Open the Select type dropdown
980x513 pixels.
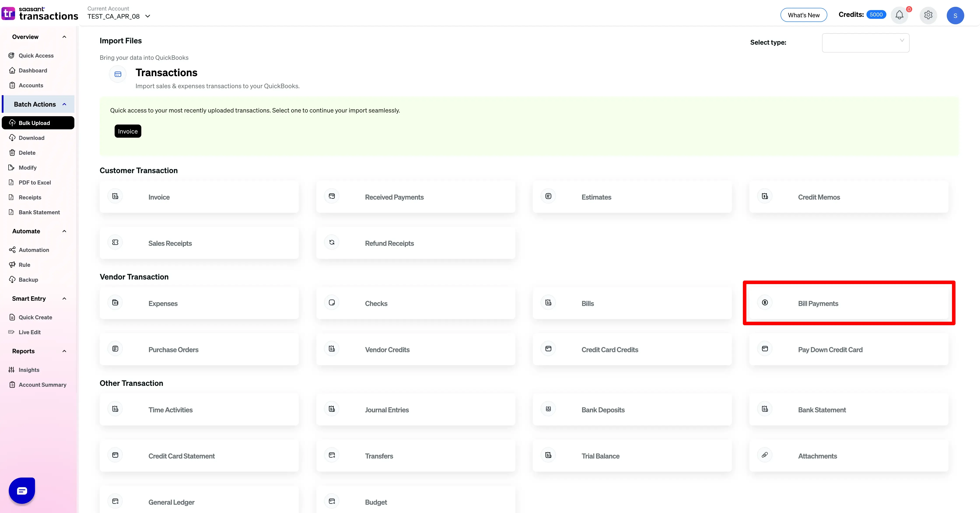[866, 43]
